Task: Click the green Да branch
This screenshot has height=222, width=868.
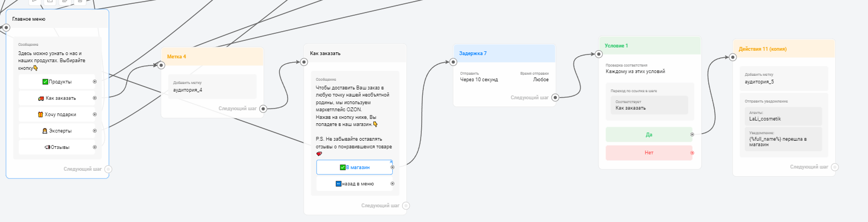Action: click(648, 135)
